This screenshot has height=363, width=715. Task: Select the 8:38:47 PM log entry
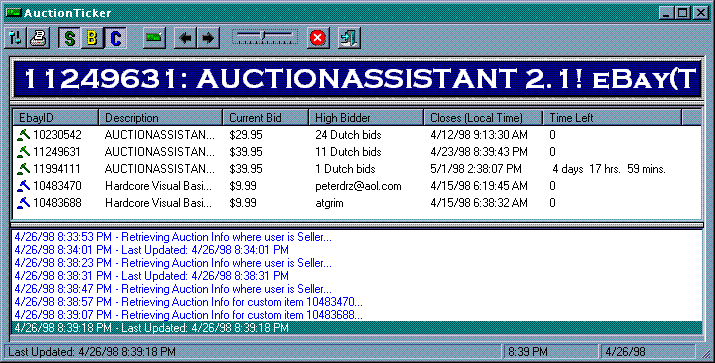(x=173, y=289)
